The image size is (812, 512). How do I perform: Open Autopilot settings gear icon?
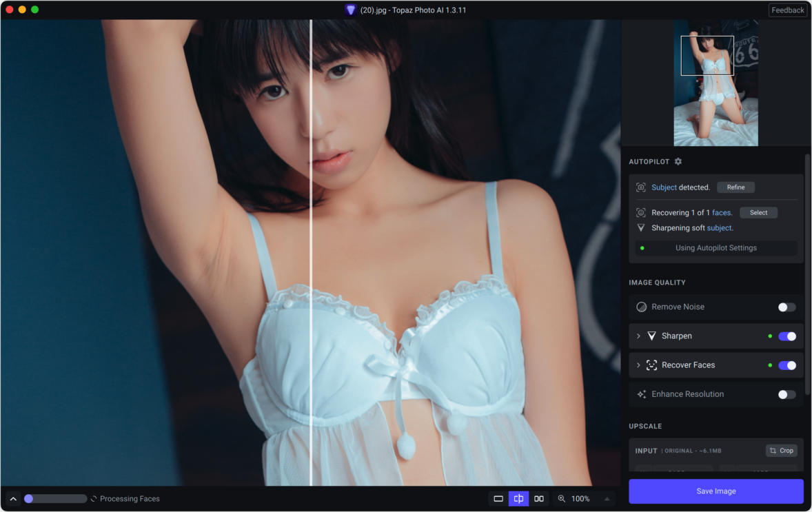(678, 161)
